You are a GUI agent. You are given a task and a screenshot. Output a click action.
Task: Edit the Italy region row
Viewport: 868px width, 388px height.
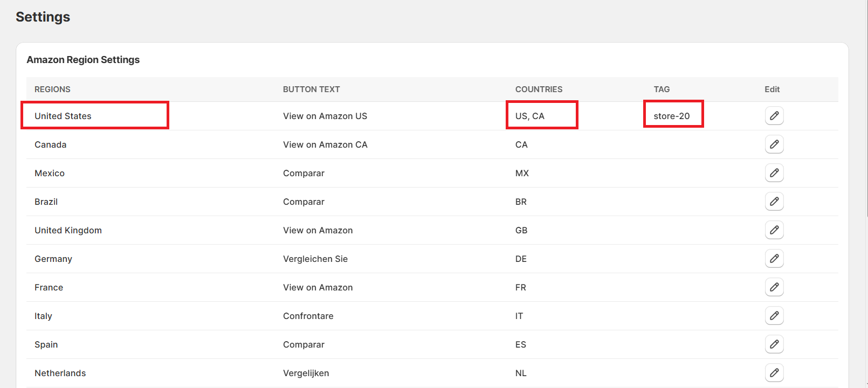tap(774, 316)
